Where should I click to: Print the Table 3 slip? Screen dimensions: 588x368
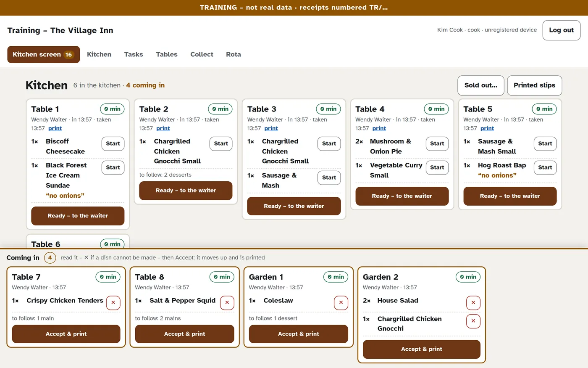coord(271,128)
